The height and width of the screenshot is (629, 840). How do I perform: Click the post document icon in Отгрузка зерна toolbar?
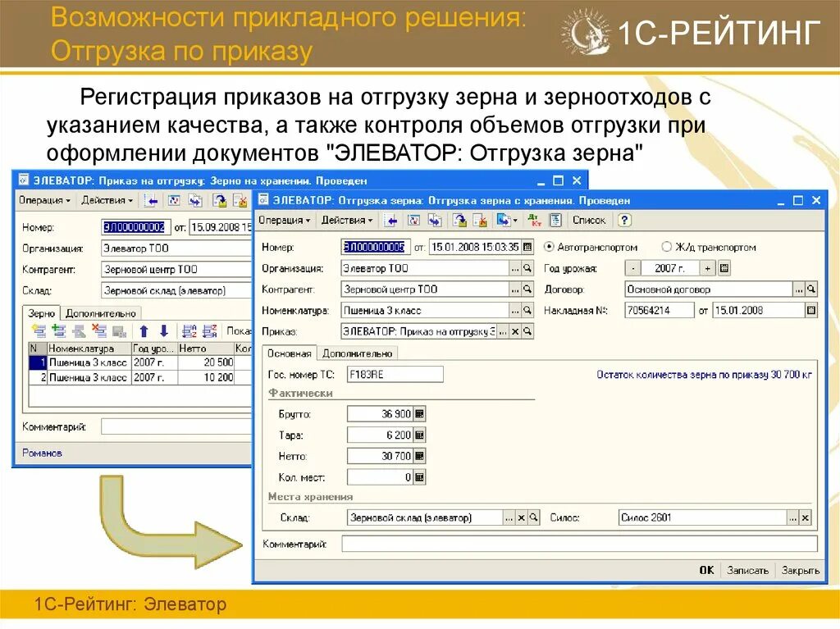pyautogui.click(x=459, y=221)
